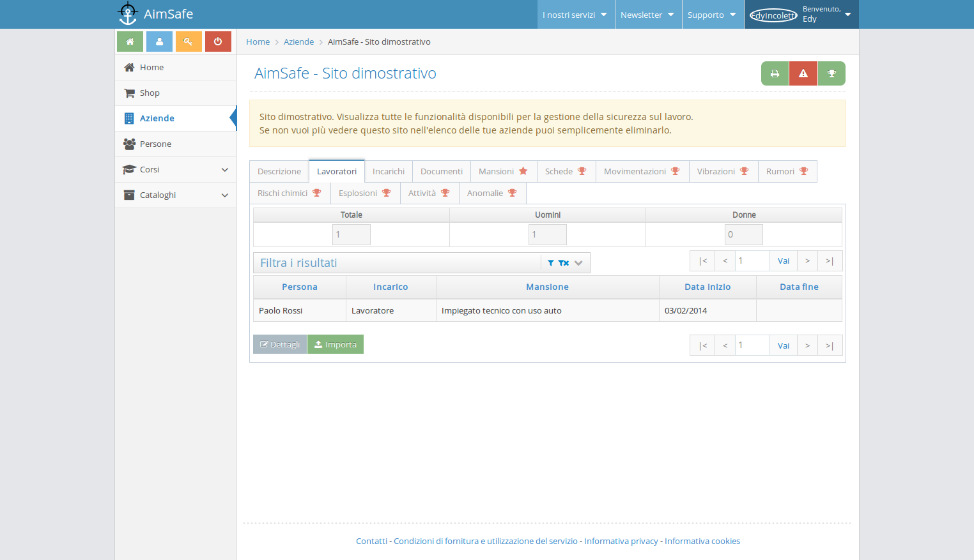Screen dimensions: 974x560
Task: Switch to the Mansioni tab
Action: pyautogui.click(x=504, y=171)
